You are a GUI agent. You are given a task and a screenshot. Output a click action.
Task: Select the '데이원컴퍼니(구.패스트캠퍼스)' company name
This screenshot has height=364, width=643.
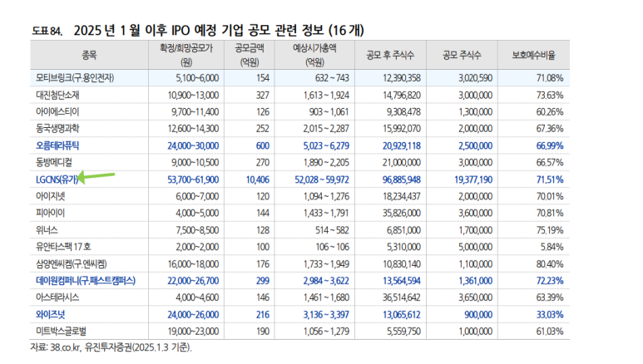[x=86, y=281]
